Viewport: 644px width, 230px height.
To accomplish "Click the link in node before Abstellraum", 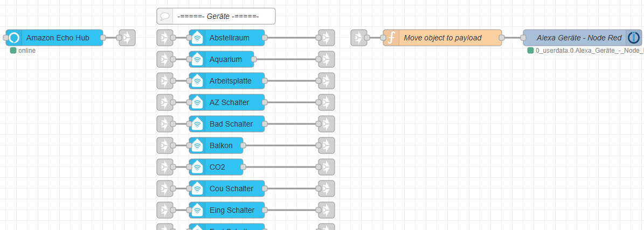I will pos(165,38).
